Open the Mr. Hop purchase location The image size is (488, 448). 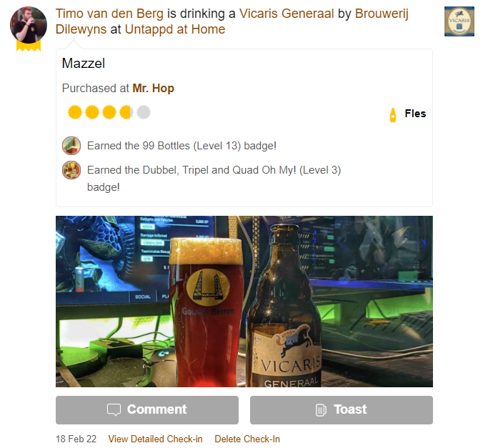[x=153, y=89]
